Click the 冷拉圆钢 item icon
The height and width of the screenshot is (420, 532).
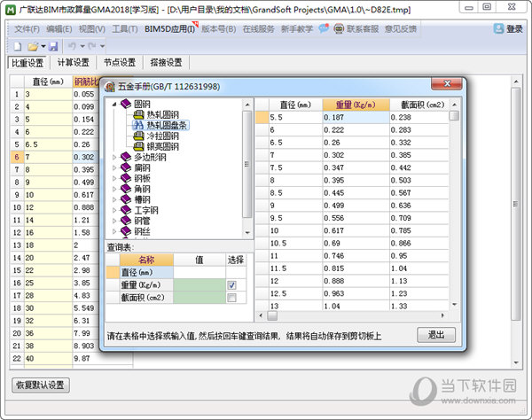[139, 136]
